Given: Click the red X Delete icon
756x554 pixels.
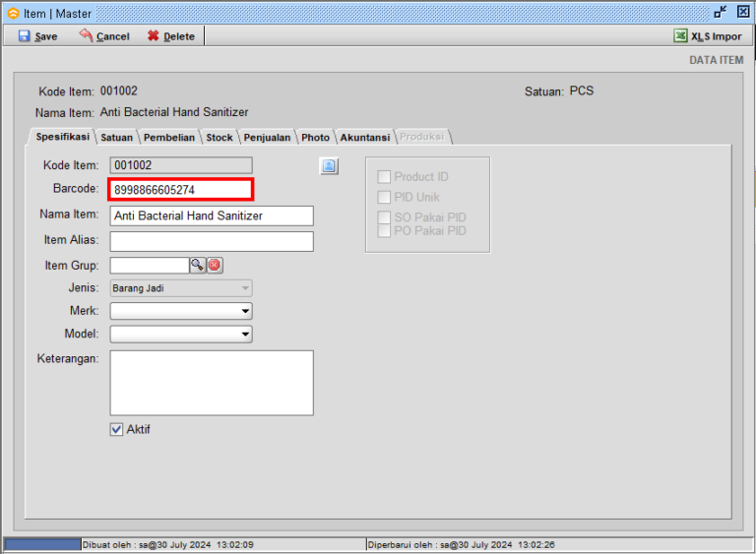Looking at the screenshot, I should point(153,35).
